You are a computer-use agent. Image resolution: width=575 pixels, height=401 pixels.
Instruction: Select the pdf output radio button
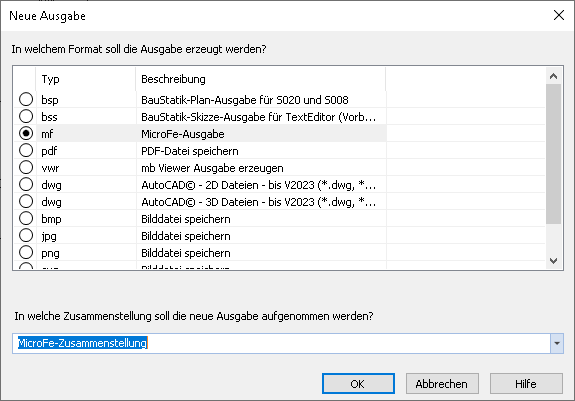coord(26,150)
